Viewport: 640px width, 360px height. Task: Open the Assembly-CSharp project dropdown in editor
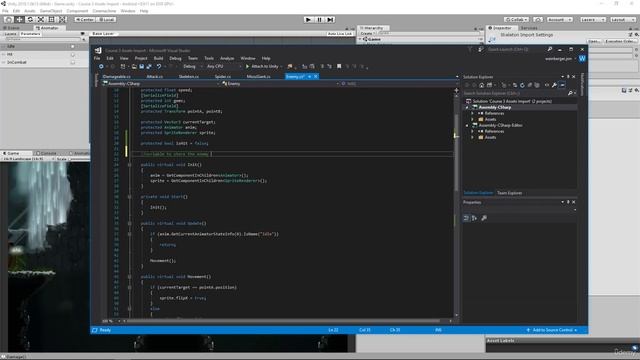pyautogui.click(x=160, y=84)
